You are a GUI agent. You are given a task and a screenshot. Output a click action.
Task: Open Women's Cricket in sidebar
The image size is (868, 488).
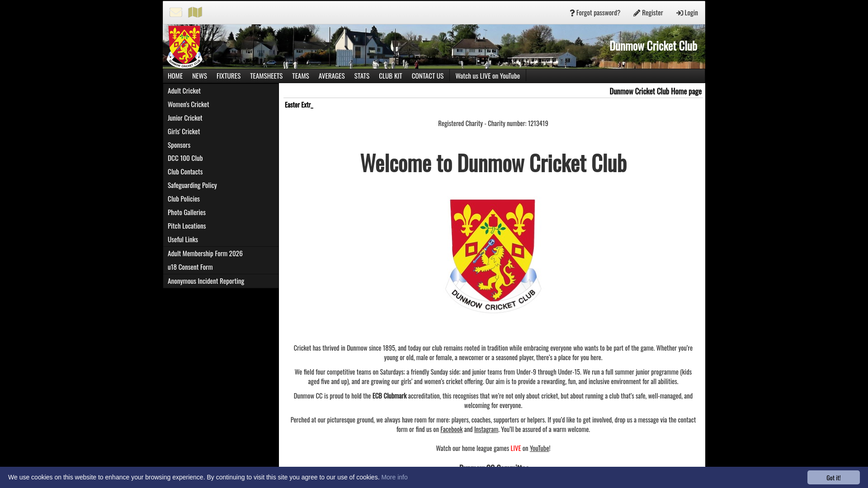[x=221, y=104]
